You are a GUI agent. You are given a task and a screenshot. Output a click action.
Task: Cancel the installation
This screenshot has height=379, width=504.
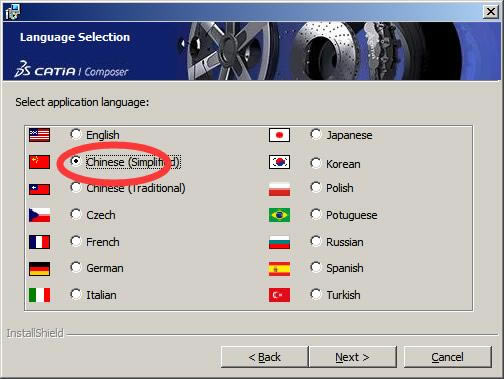pyautogui.click(x=448, y=357)
